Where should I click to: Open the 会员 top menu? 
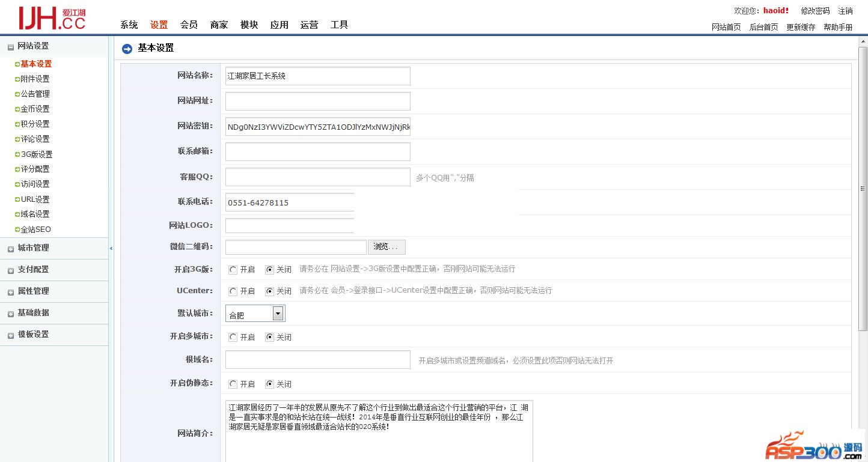[189, 25]
